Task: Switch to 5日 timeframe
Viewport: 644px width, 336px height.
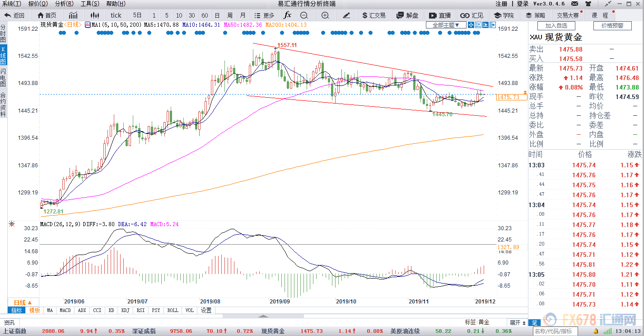Action: 137,15
